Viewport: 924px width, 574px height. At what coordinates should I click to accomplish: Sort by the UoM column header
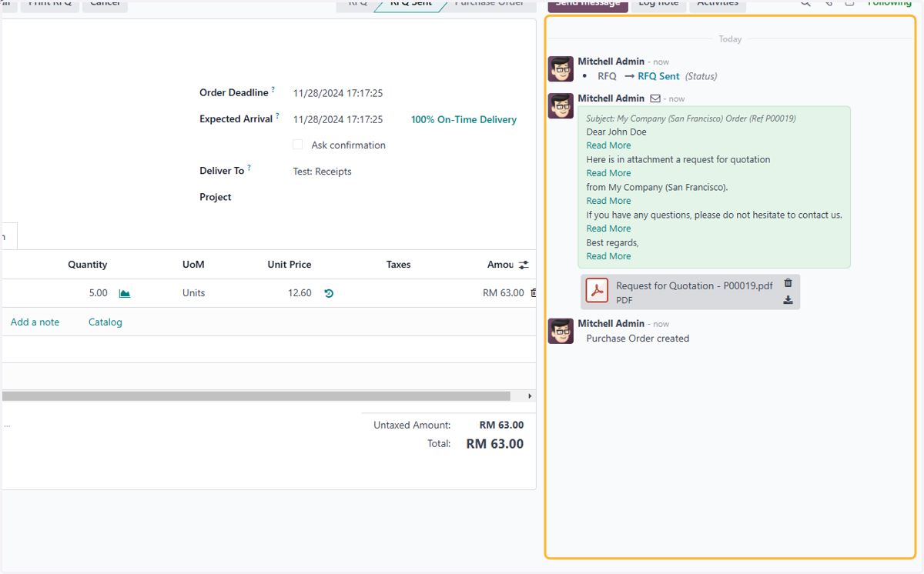pos(193,265)
